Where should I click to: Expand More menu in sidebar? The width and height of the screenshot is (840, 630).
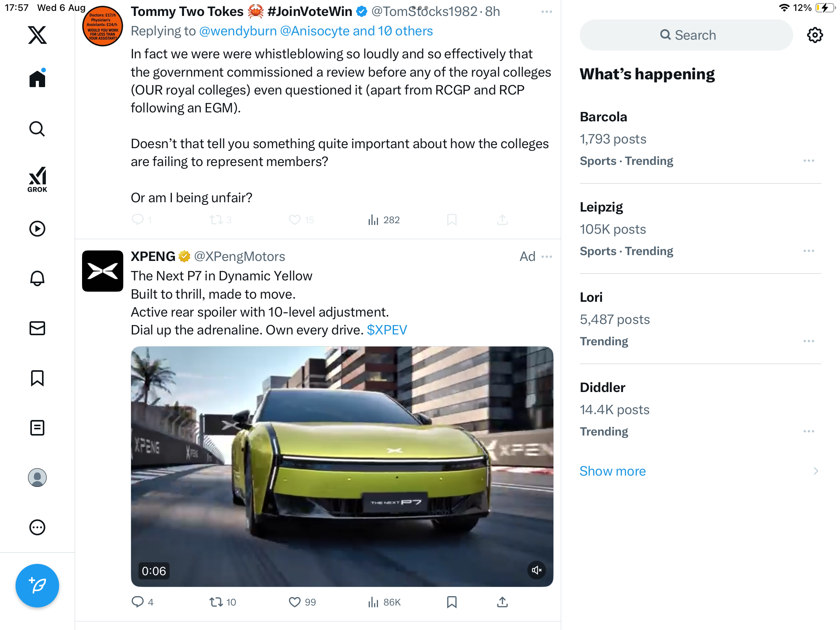37,527
